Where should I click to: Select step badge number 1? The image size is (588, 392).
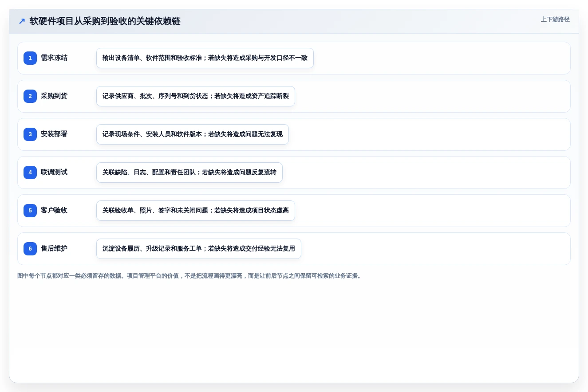click(30, 58)
